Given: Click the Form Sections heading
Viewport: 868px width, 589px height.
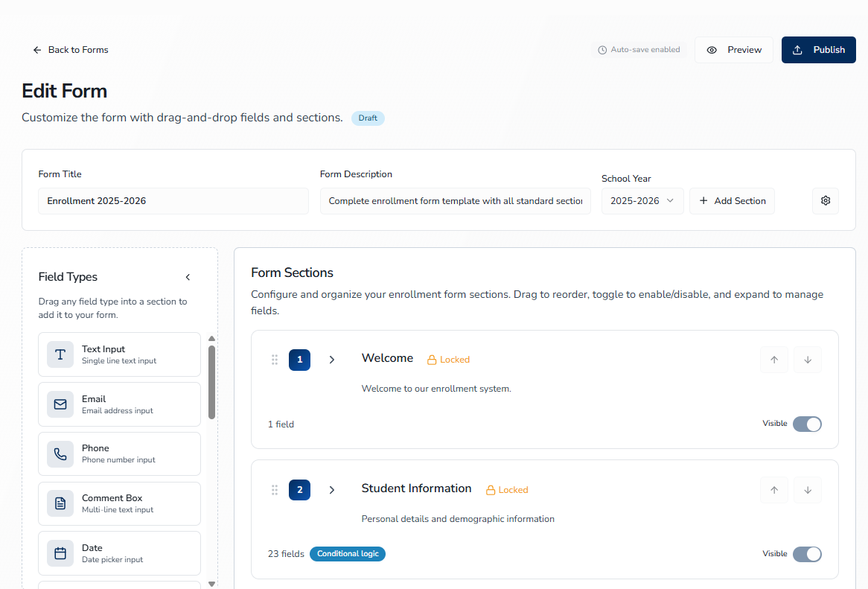Looking at the screenshot, I should [x=292, y=273].
